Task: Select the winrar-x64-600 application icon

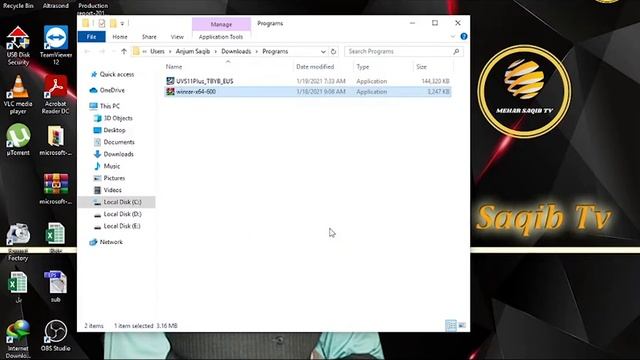Action: click(170, 92)
